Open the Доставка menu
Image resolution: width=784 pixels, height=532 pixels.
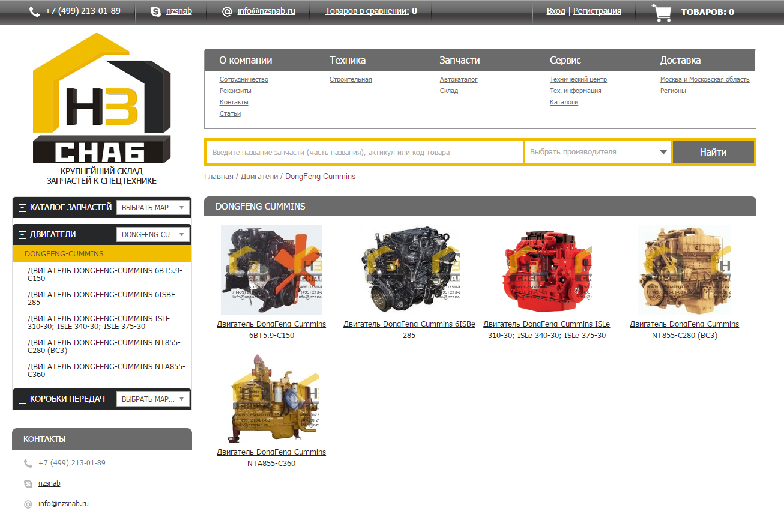click(x=680, y=60)
